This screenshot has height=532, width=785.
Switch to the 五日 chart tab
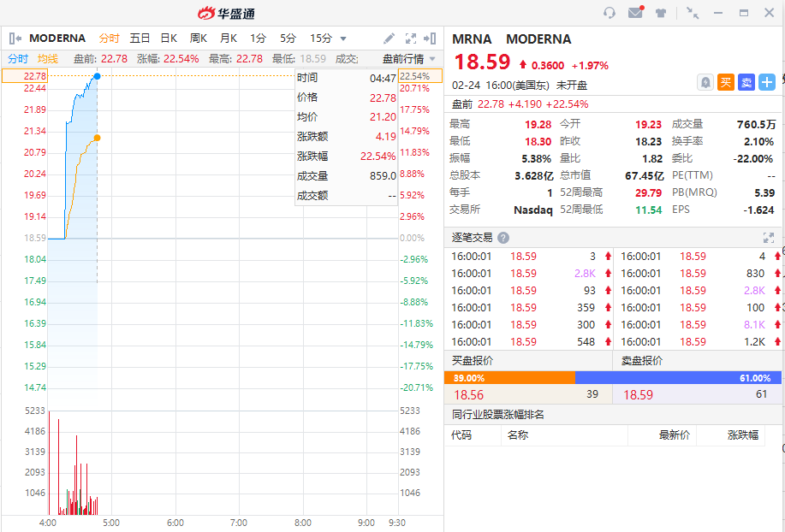[140, 38]
